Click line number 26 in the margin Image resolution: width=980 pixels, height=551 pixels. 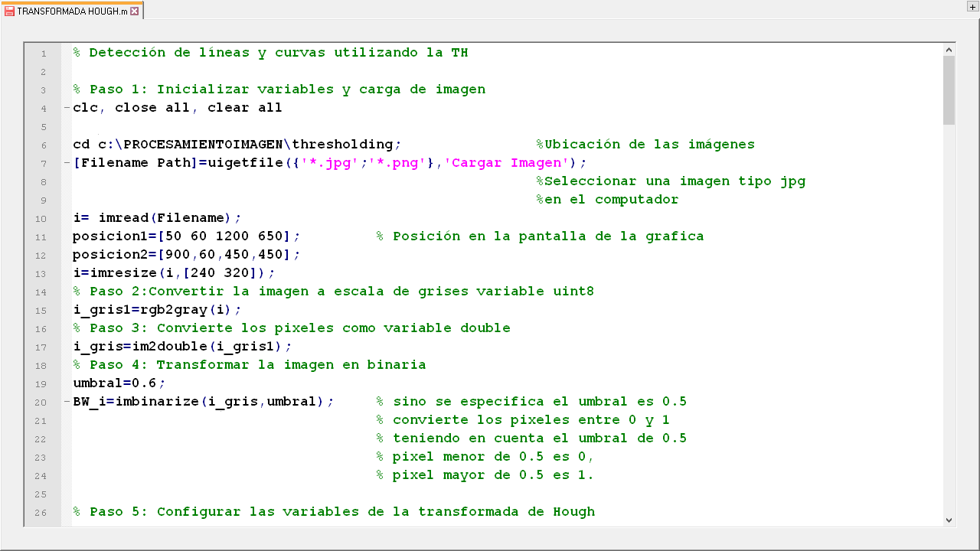pyautogui.click(x=41, y=512)
